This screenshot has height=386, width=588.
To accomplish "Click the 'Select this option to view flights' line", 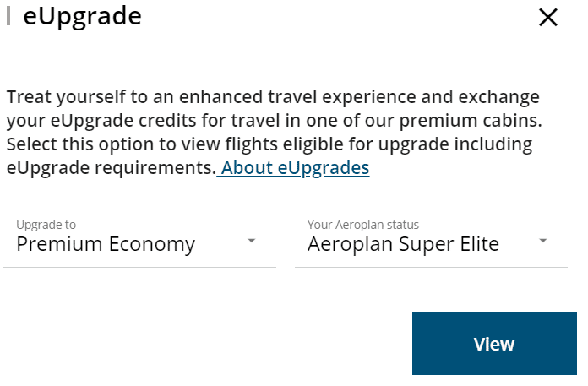I will 269,144.
